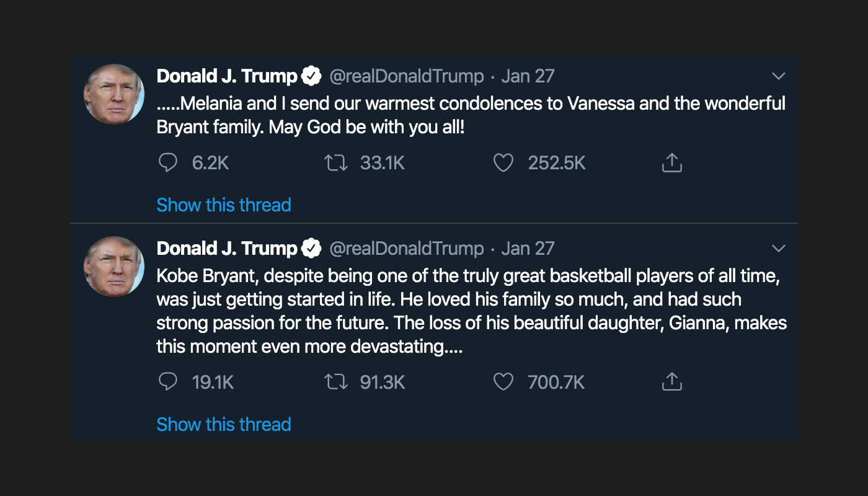Screen dimensions: 868x496
Task: Reply to the Kobe Bryant tweet
Action: tap(168, 382)
